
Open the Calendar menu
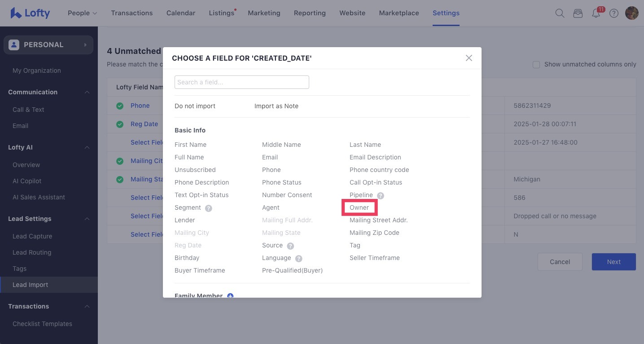click(x=181, y=13)
